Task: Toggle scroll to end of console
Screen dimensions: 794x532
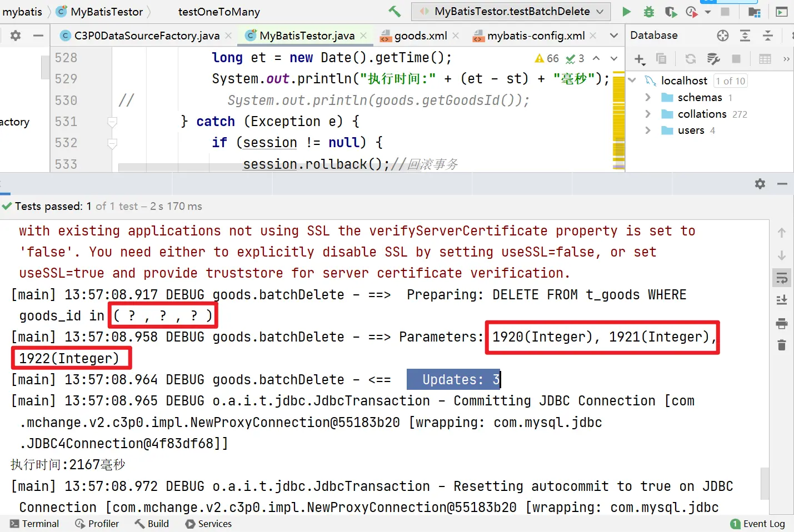Action: click(x=782, y=300)
